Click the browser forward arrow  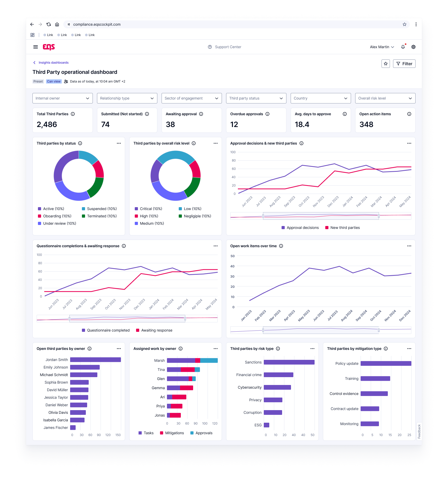coord(40,24)
